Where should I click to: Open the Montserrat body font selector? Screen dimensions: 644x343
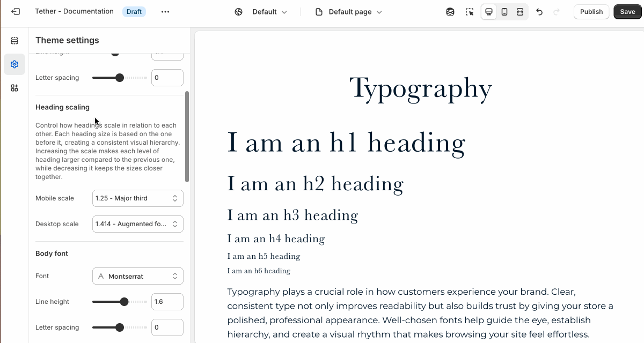pyautogui.click(x=138, y=276)
